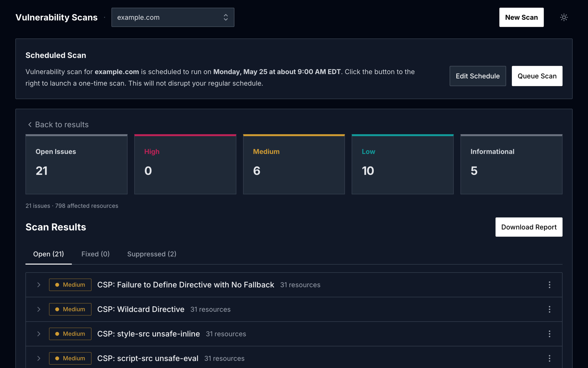Click '31 resources' beside script-src unsafe-eval
Image resolution: width=588 pixels, height=368 pixels.
tap(225, 359)
